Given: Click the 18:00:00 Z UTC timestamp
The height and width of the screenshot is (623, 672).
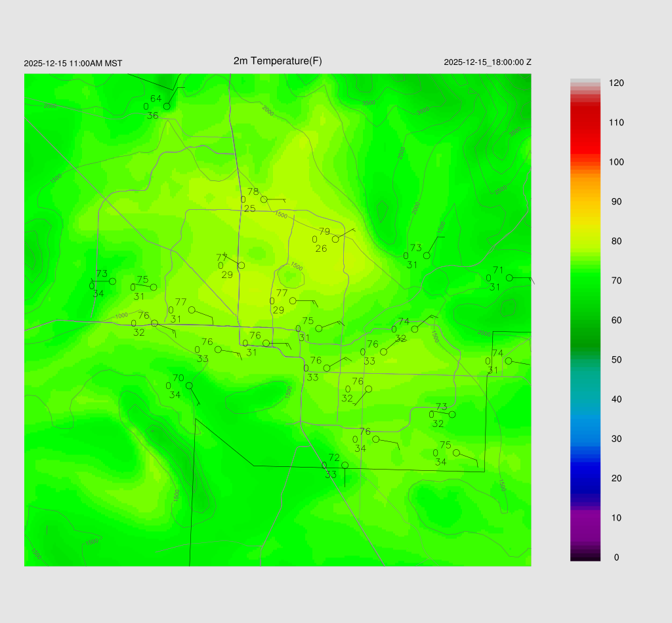Looking at the screenshot, I should (487, 62).
